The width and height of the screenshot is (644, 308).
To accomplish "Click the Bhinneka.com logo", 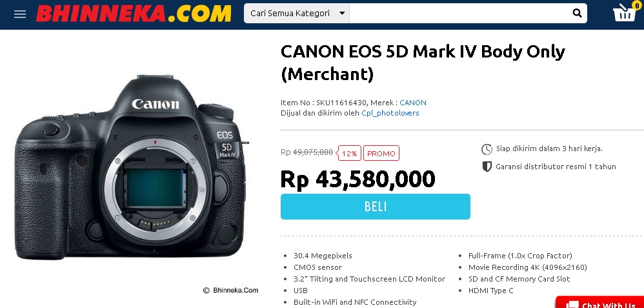I will 134,14.
